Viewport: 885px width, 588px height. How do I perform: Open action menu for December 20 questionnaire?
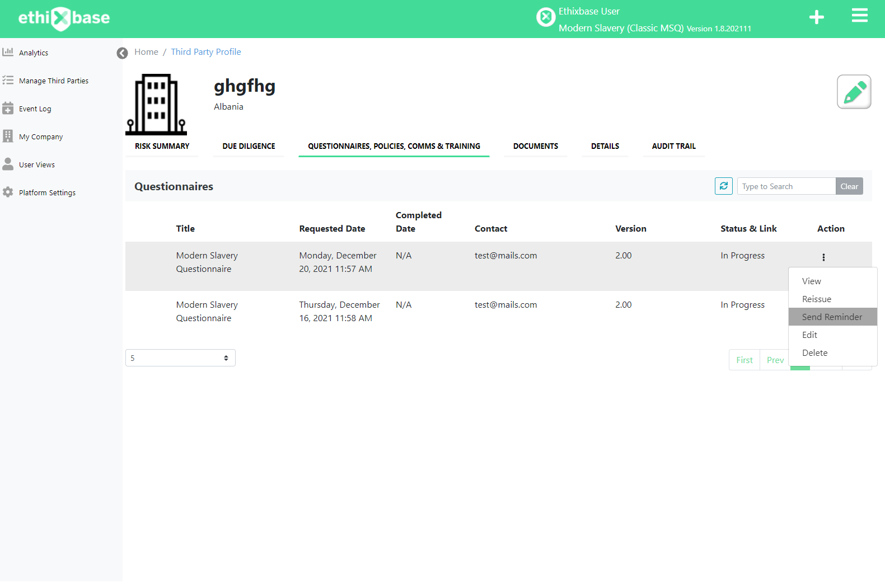point(823,257)
